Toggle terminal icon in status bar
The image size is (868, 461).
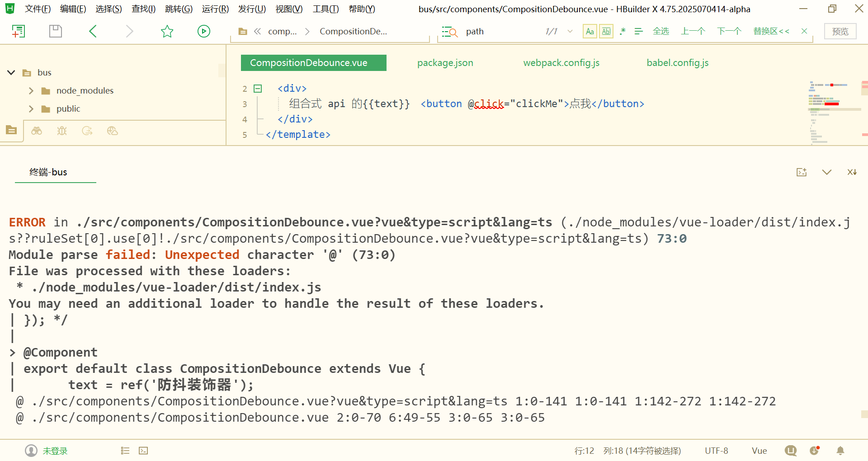tap(143, 451)
